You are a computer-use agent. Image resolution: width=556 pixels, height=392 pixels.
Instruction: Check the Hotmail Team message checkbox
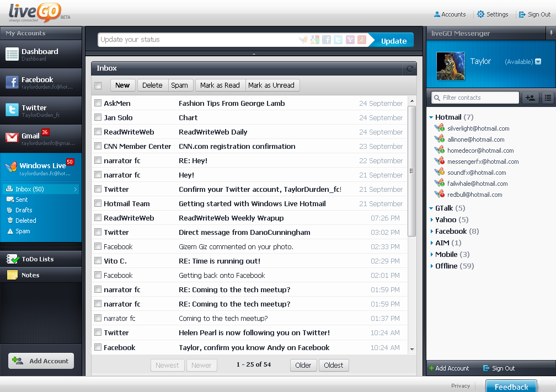98,203
